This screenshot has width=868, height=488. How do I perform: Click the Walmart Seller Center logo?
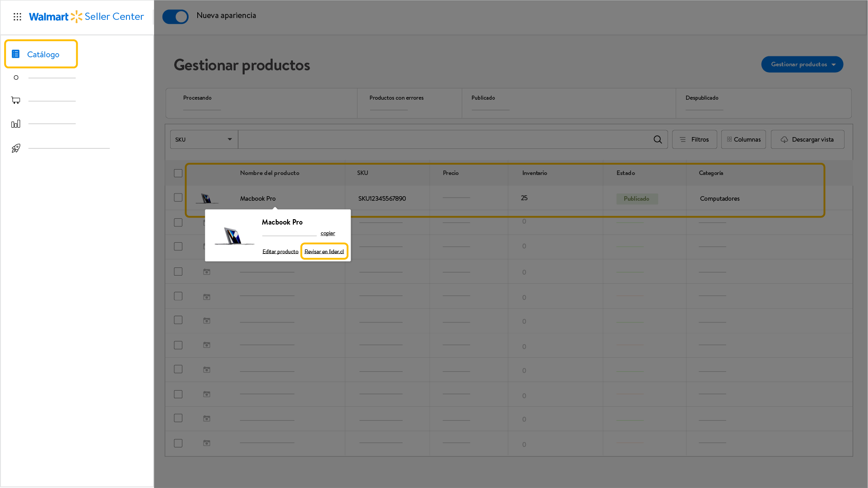[86, 17]
